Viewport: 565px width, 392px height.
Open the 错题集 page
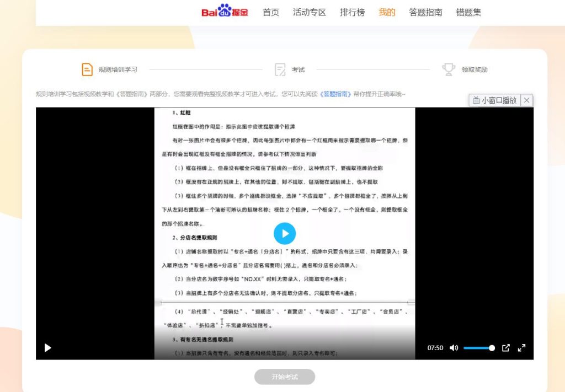[x=468, y=12]
